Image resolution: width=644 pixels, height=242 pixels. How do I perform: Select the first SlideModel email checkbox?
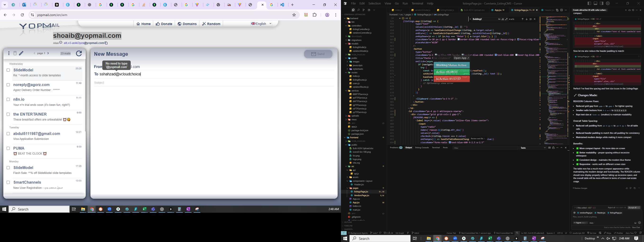(8, 70)
